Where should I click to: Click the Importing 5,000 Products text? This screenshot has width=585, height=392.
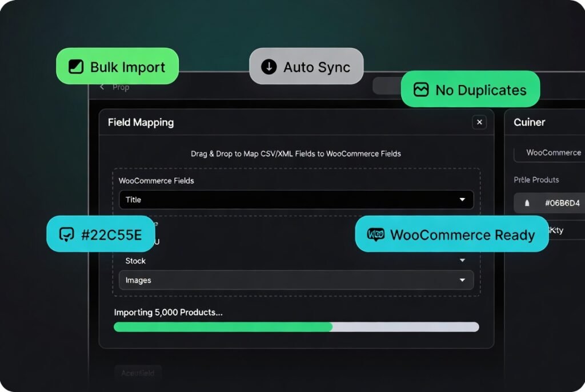(x=169, y=312)
